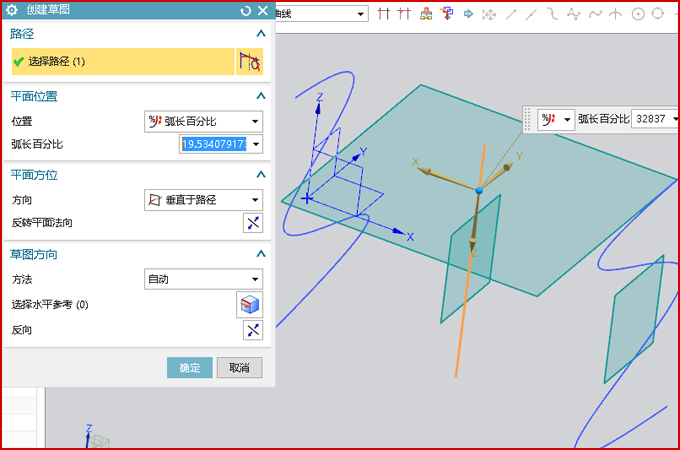
Task: Click the 确定 button
Action: (x=189, y=368)
